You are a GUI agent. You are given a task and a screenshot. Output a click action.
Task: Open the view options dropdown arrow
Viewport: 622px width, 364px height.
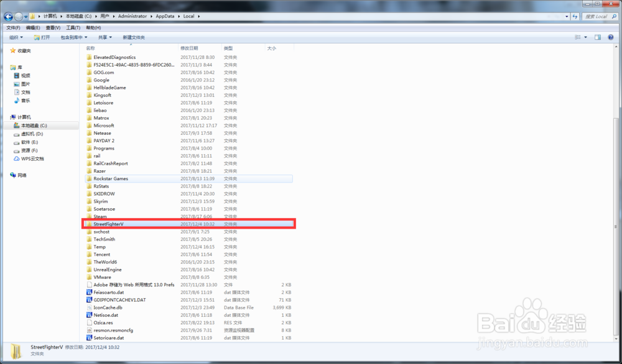point(586,37)
